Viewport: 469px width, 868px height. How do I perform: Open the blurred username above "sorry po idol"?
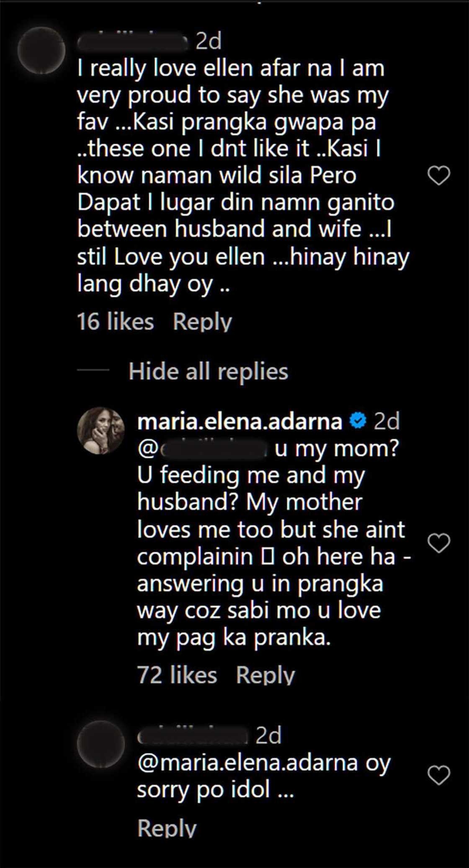(x=193, y=736)
